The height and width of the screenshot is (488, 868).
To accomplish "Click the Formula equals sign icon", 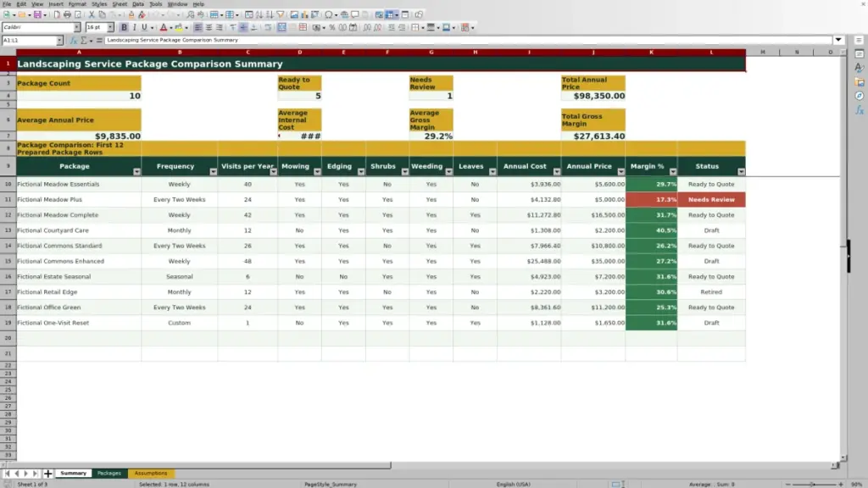I will click(x=99, y=41).
